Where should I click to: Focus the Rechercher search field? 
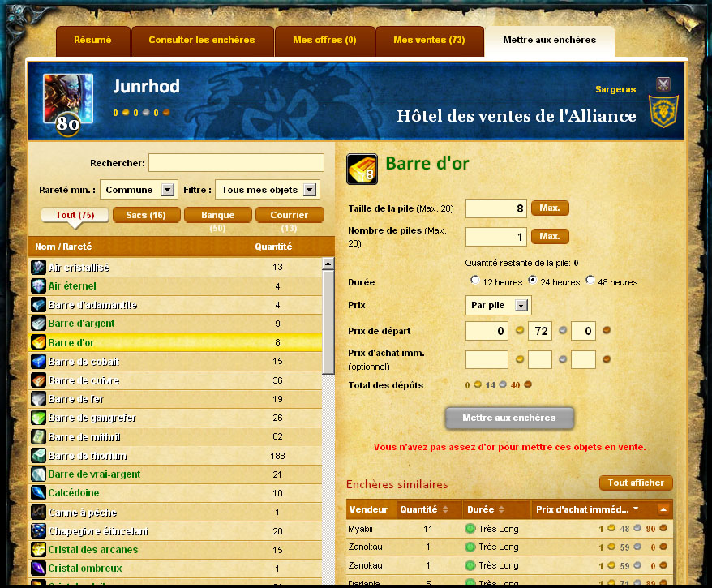click(x=236, y=163)
